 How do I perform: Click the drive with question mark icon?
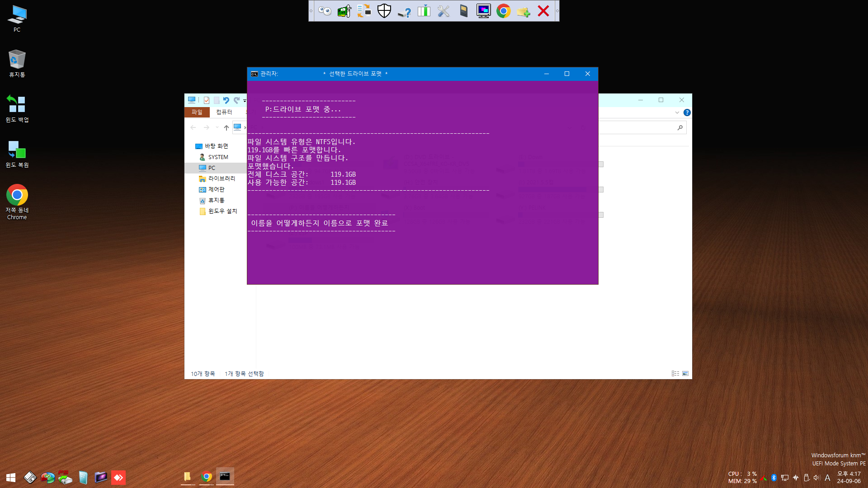click(404, 12)
